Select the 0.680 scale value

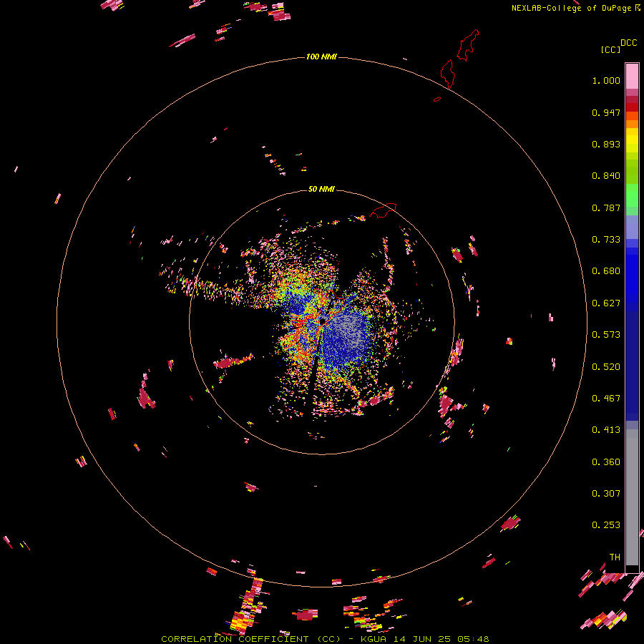(x=606, y=271)
